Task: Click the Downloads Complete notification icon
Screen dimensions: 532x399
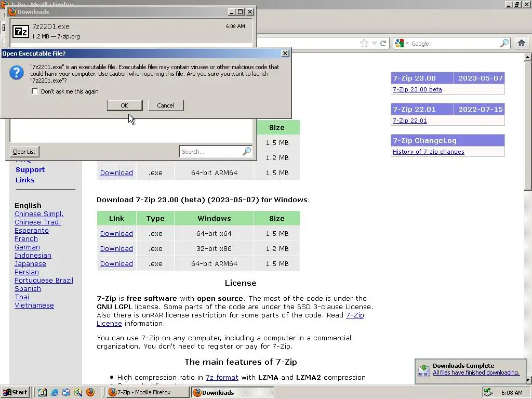Action: pos(424,370)
